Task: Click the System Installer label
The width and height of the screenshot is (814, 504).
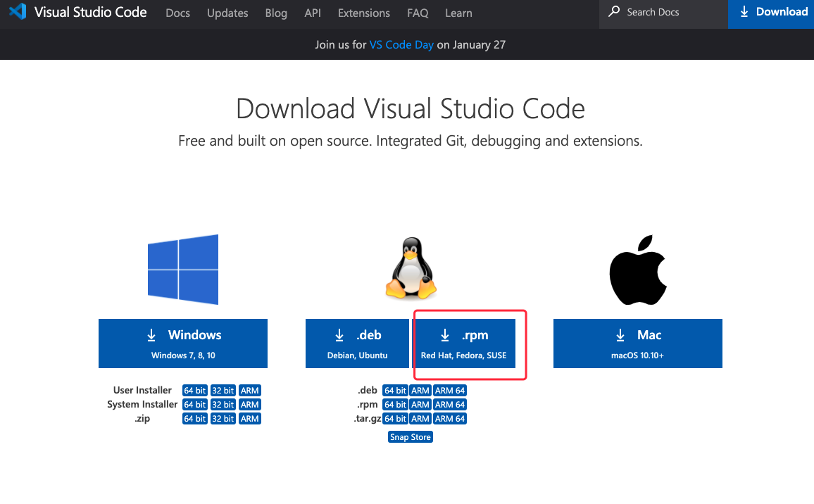Action: tap(142, 404)
